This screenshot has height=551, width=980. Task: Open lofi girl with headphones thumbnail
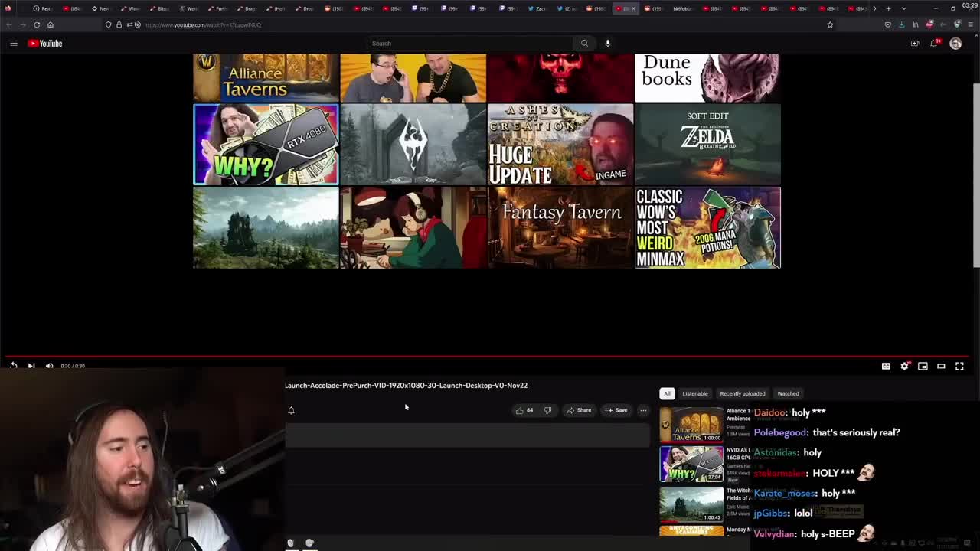click(413, 228)
